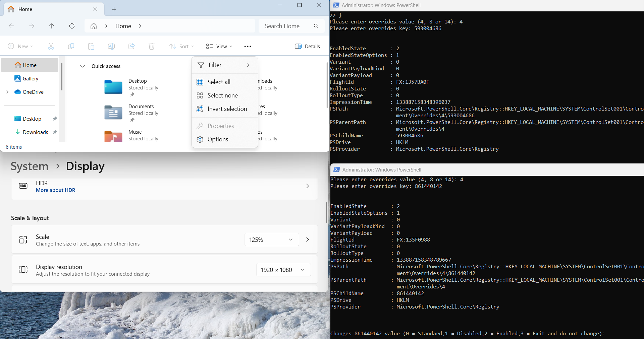644x339 pixels.
Task: Collapse the Quick access group
Action: pyautogui.click(x=83, y=66)
